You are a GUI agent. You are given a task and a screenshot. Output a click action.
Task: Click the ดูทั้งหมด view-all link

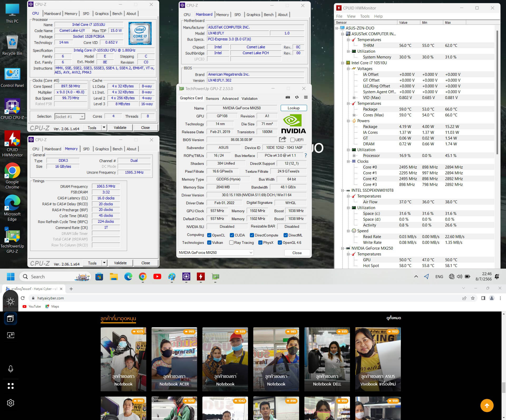point(394,318)
